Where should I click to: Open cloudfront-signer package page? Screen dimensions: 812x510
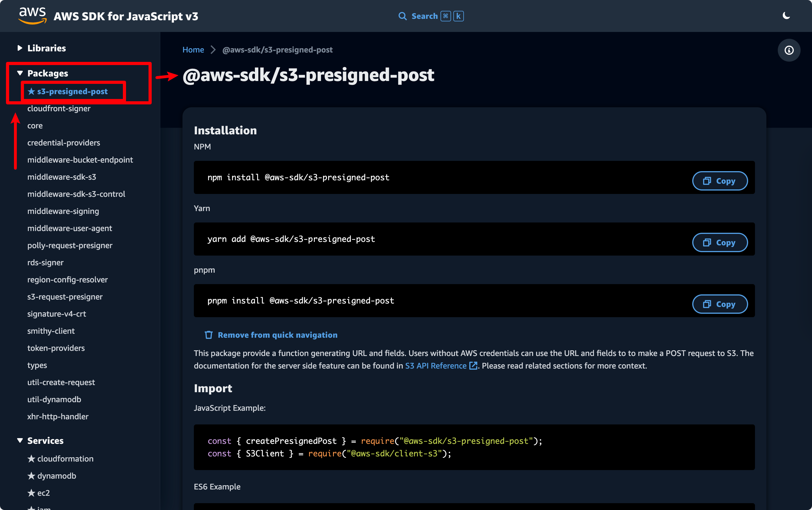59,109
